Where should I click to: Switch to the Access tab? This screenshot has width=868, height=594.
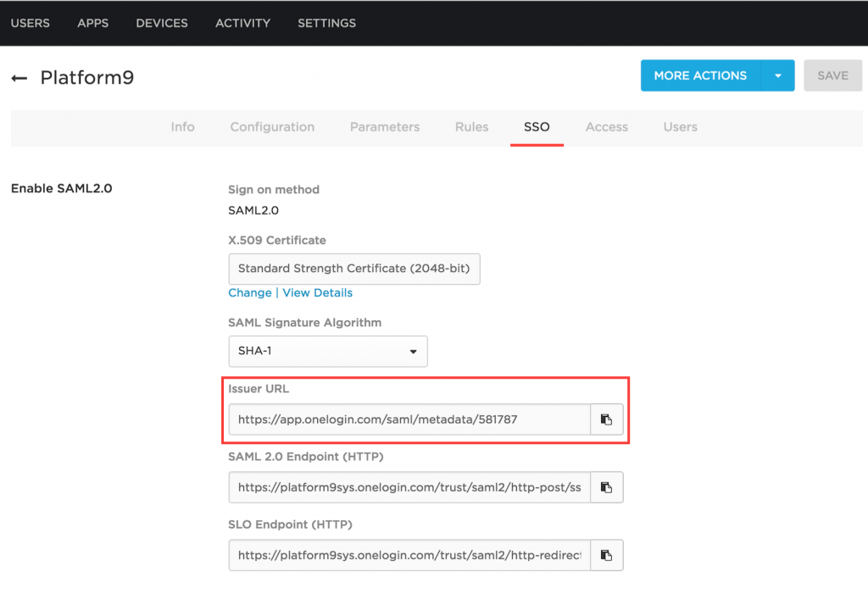(606, 126)
